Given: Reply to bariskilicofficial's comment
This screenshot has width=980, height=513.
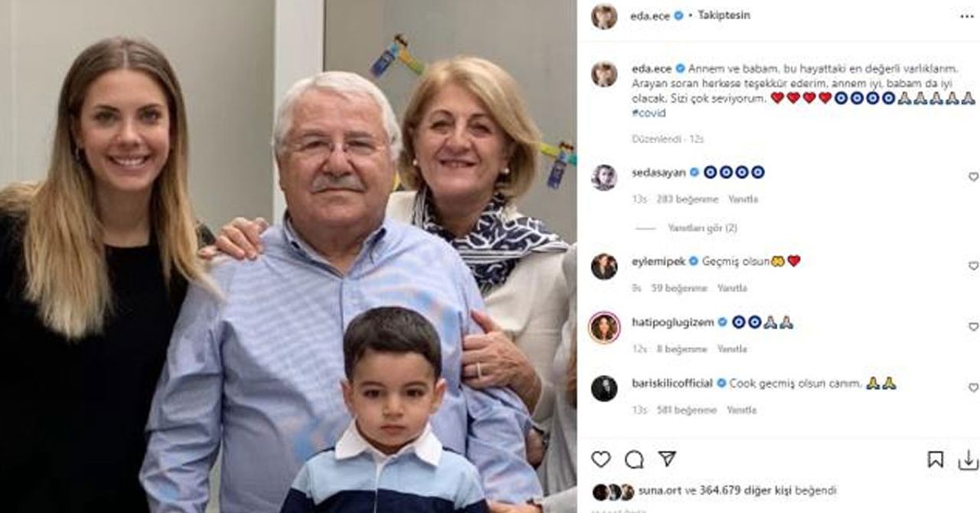Looking at the screenshot, I should point(741,410).
